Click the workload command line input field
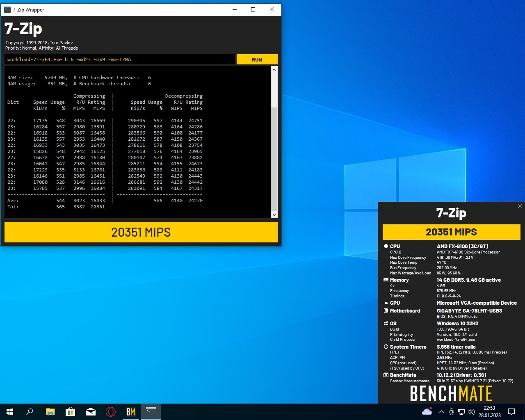Image resolution: width=525 pixels, height=420 pixels. pos(120,59)
